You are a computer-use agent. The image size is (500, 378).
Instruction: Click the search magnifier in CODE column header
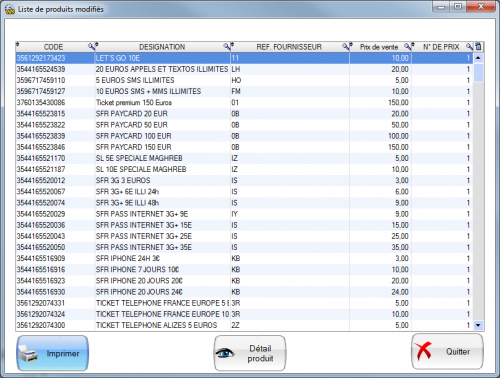tap(91, 47)
